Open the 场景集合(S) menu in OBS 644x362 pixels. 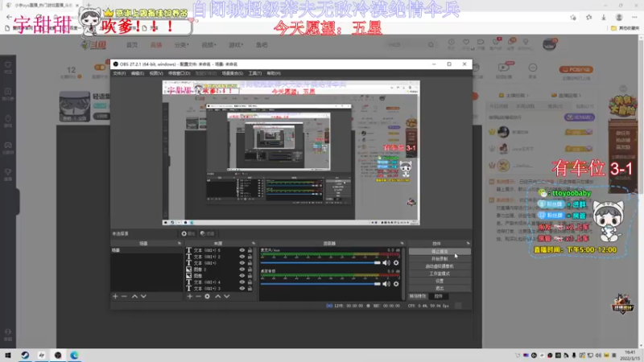point(233,73)
